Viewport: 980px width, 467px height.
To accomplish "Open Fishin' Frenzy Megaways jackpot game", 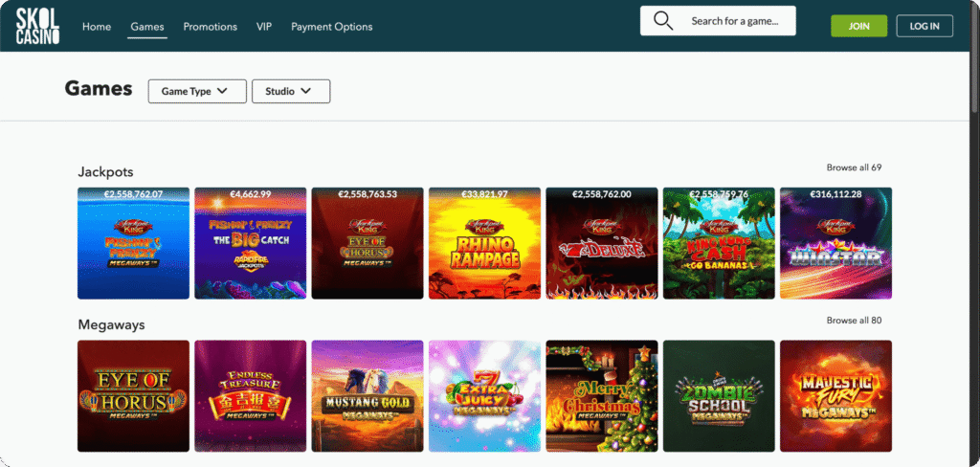I will (133, 243).
